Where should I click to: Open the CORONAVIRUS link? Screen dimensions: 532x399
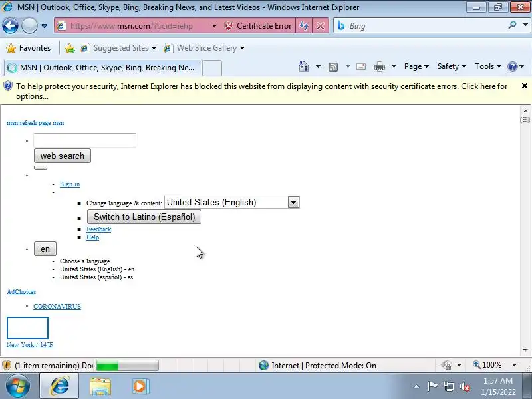pyautogui.click(x=57, y=307)
